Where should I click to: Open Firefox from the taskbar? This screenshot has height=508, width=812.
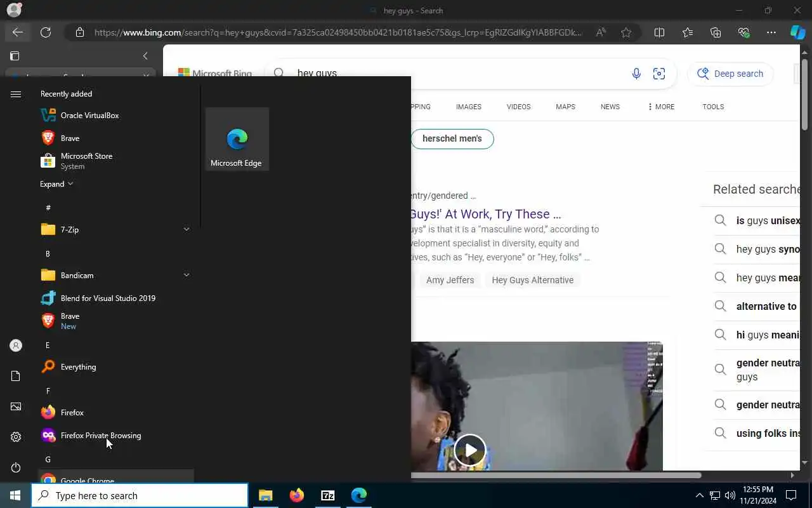296,495
